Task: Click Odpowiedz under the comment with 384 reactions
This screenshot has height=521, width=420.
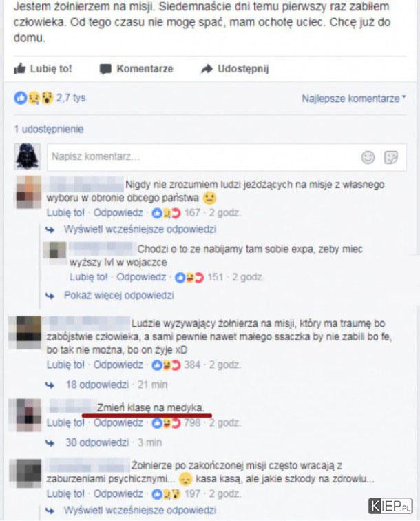Action: [118, 365]
